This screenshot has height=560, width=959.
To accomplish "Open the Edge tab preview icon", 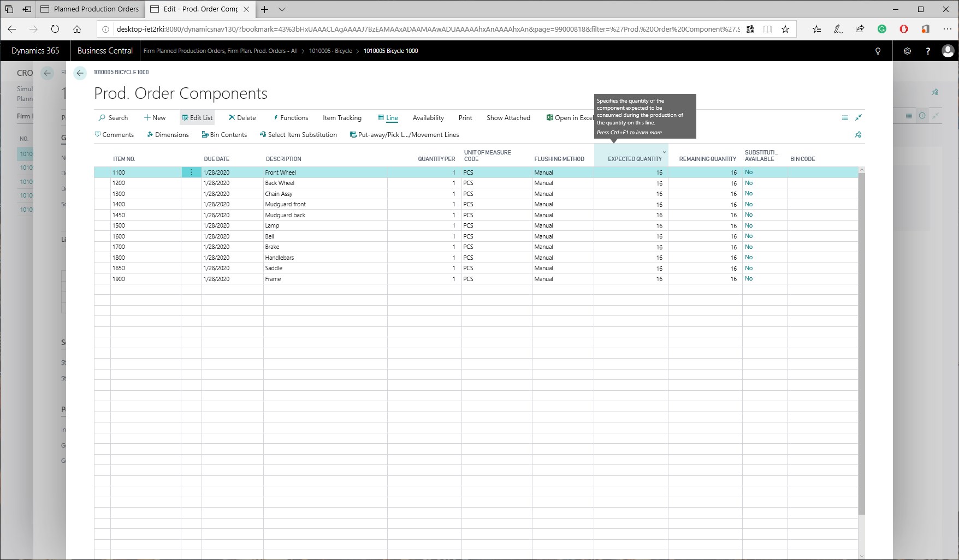I will coord(9,9).
